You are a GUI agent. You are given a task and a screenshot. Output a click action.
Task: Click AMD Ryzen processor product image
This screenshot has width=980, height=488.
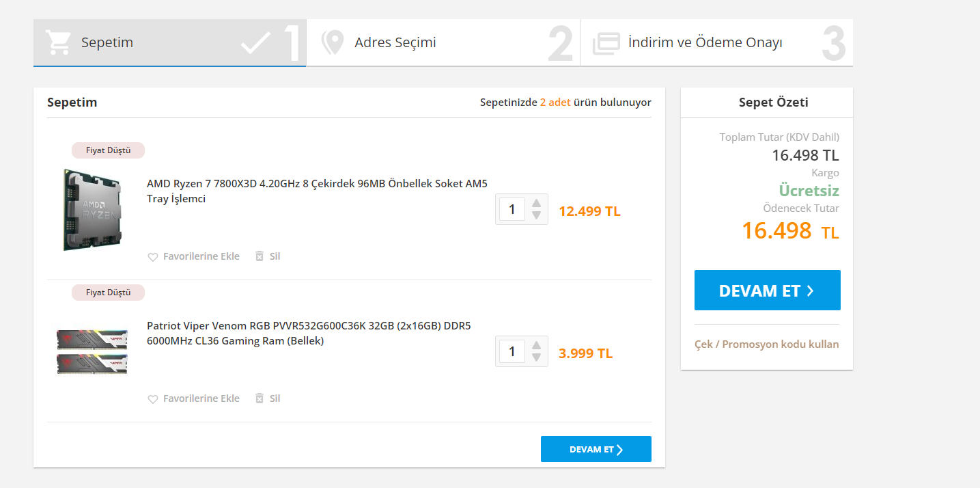[x=93, y=209]
